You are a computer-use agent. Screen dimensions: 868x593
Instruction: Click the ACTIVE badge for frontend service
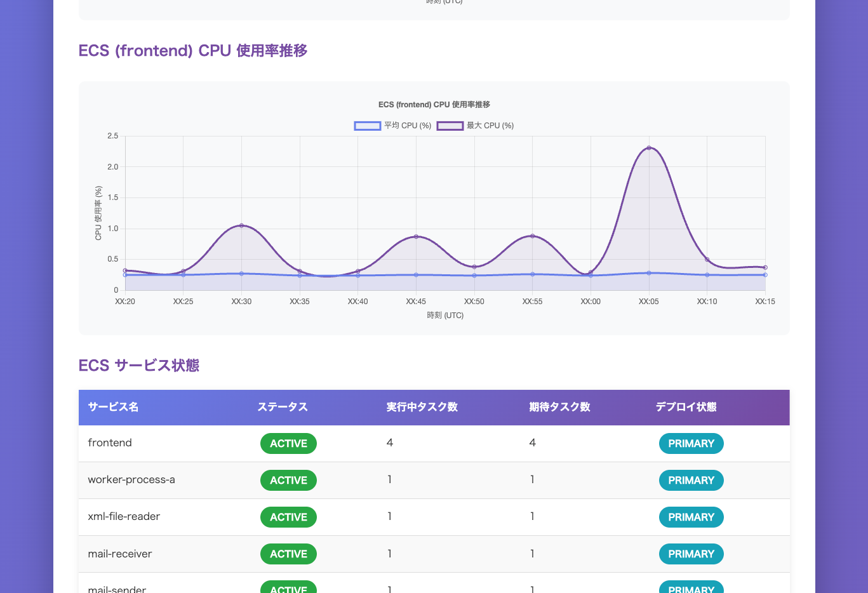[288, 443]
